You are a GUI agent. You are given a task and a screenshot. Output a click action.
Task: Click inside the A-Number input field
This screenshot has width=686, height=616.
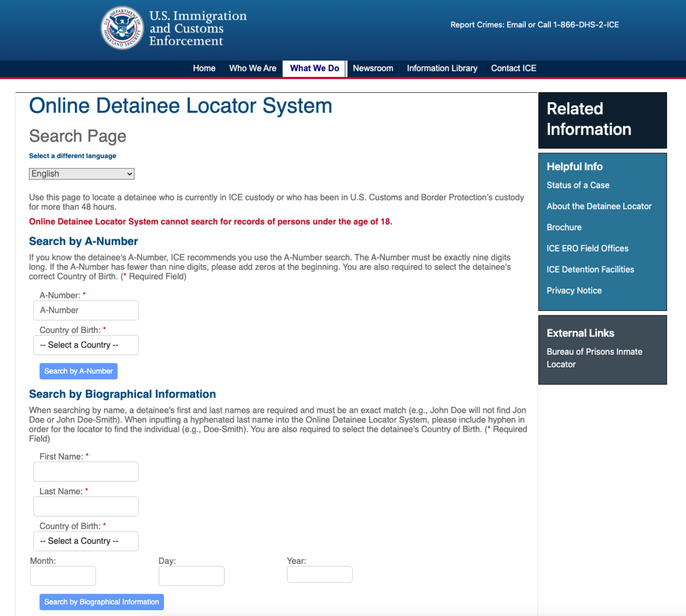86,310
